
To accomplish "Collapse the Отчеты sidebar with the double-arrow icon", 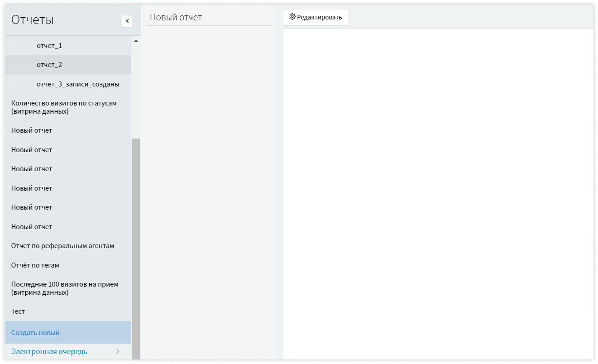I will pyautogui.click(x=127, y=21).
